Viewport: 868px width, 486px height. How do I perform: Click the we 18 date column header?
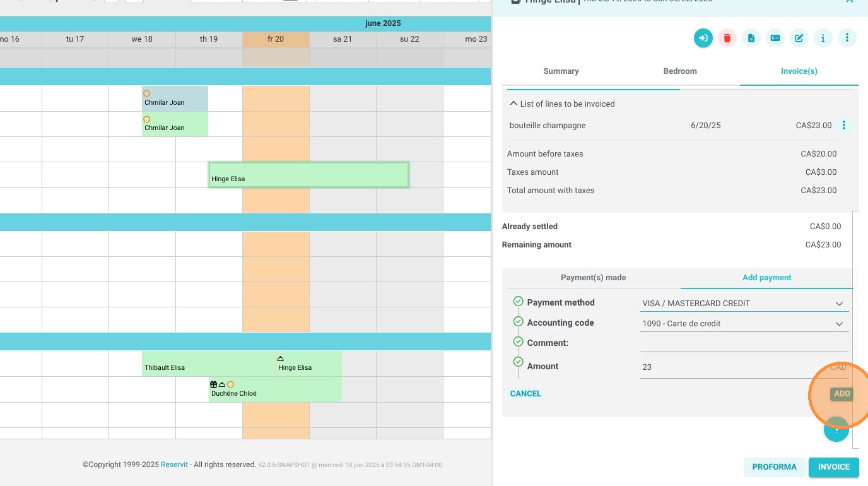click(142, 39)
